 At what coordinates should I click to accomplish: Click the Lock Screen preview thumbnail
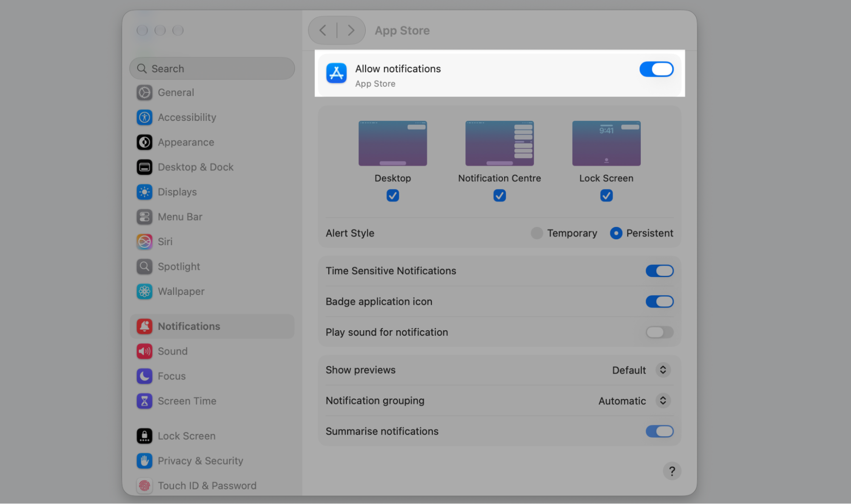(x=606, y=143)
